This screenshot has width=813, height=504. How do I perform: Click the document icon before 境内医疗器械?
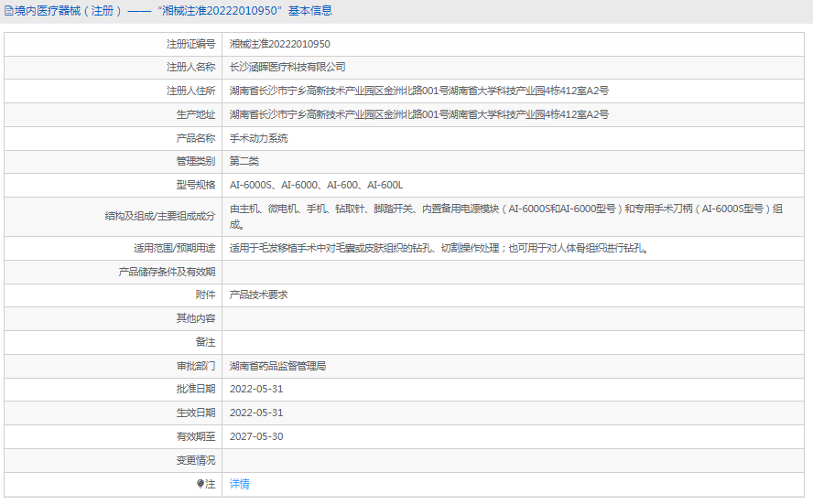9,11
